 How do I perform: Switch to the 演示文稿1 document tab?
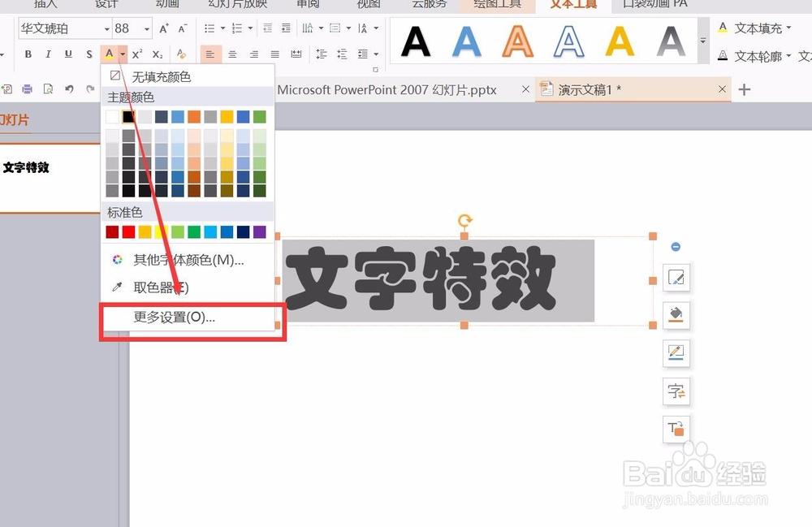coord(589,89)
